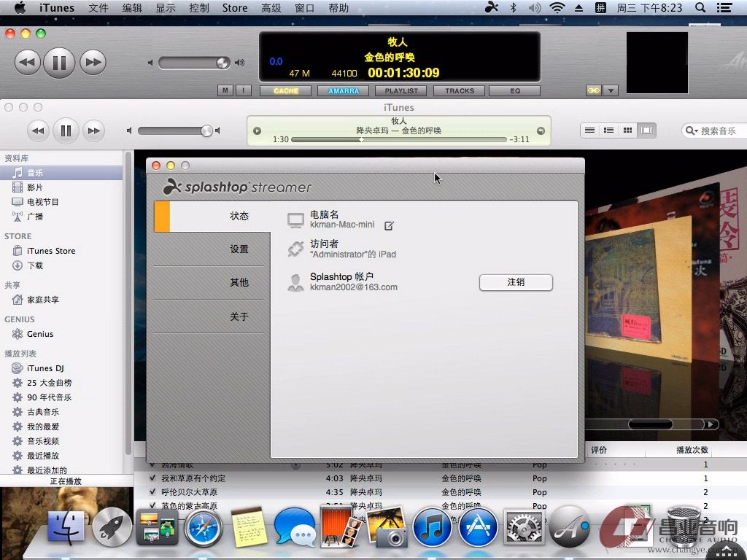The width and height of the screenshot is (747, 560).
Task: Switch iTunes to Cover Flow view
Action: pyautogui.click(x=646, y=130)
